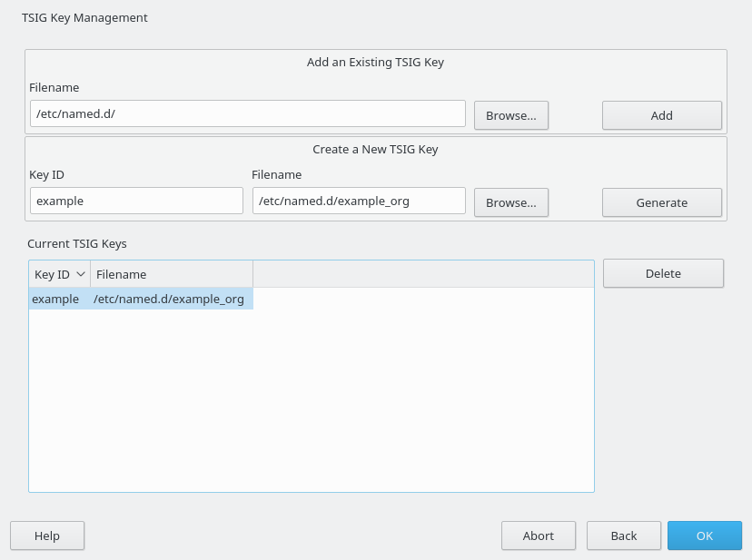Click the blank table header right of Filename

[423, 274]
